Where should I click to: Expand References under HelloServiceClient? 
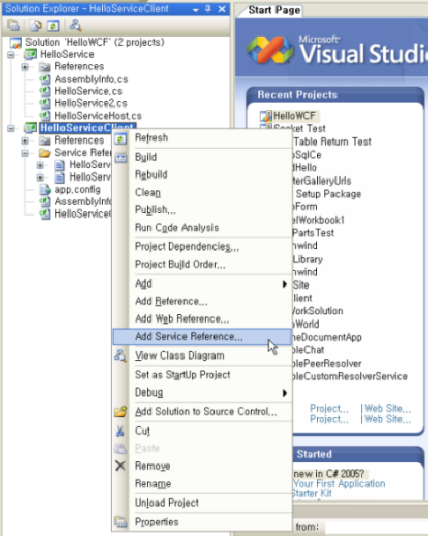[x=25, y=140]
